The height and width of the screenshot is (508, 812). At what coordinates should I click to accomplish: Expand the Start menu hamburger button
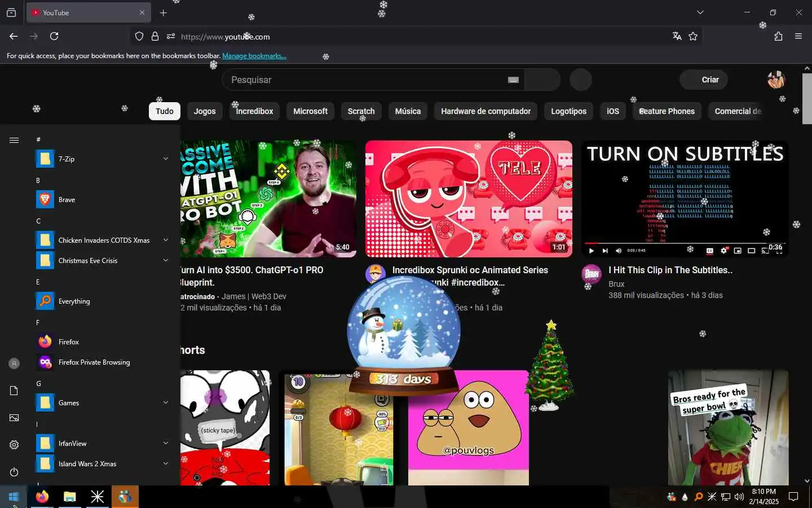[14, 140]
